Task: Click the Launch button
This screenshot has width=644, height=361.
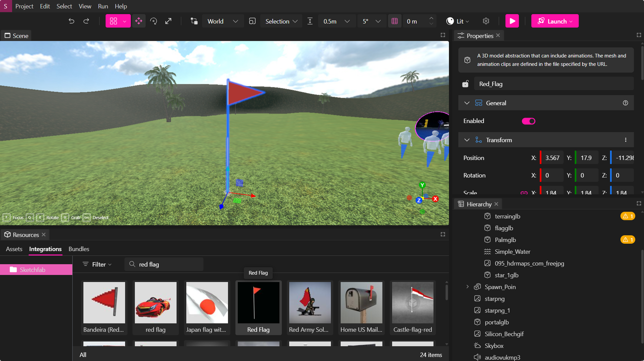Action: coord(555,21)
